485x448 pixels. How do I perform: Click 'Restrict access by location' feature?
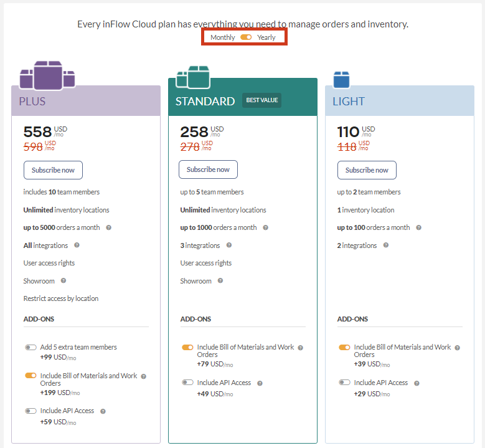(61, 298)
